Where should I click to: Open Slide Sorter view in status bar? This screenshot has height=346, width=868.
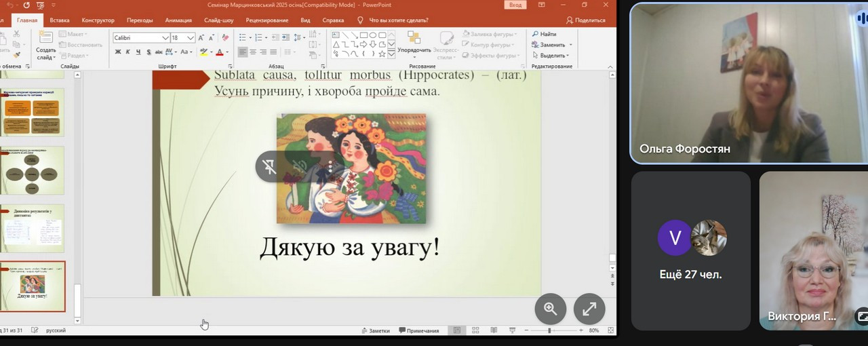point(475,330)
